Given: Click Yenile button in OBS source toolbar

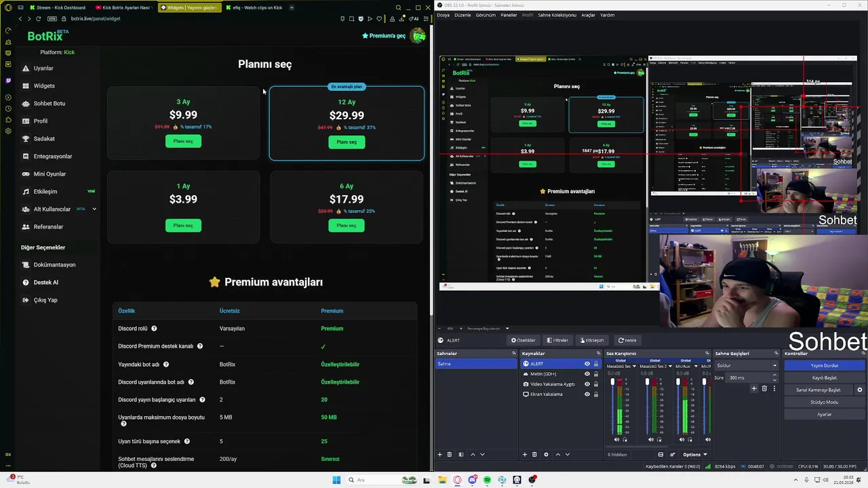Looking at the screenshot, I should coord(627,340).
